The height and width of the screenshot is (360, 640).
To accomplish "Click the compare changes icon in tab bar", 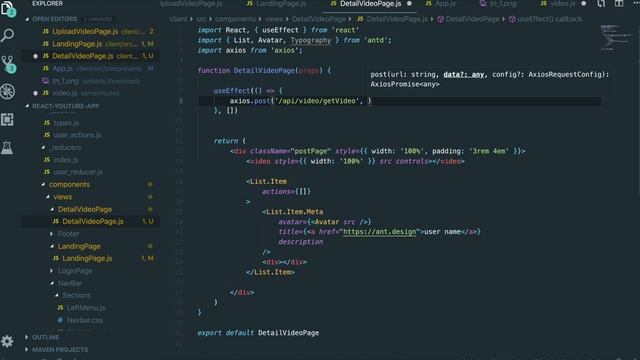I will click(602, 4).
